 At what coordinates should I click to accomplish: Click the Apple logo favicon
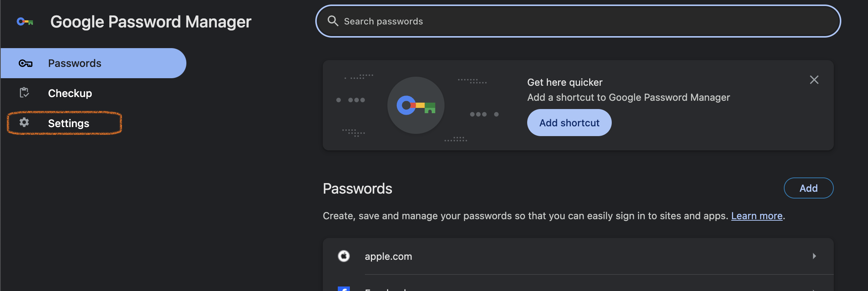pyautogui.click(x=344, y=256)
